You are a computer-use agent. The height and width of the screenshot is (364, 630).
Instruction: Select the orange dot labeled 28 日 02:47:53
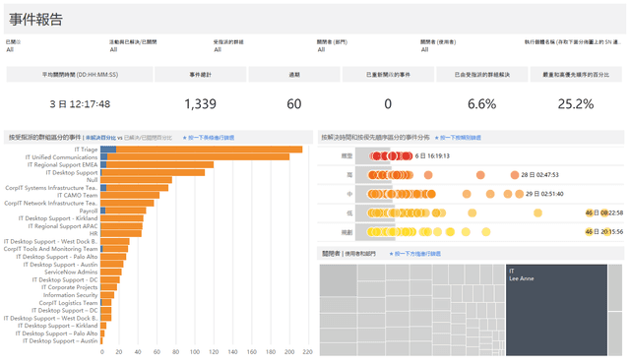[x=515, y=175]
